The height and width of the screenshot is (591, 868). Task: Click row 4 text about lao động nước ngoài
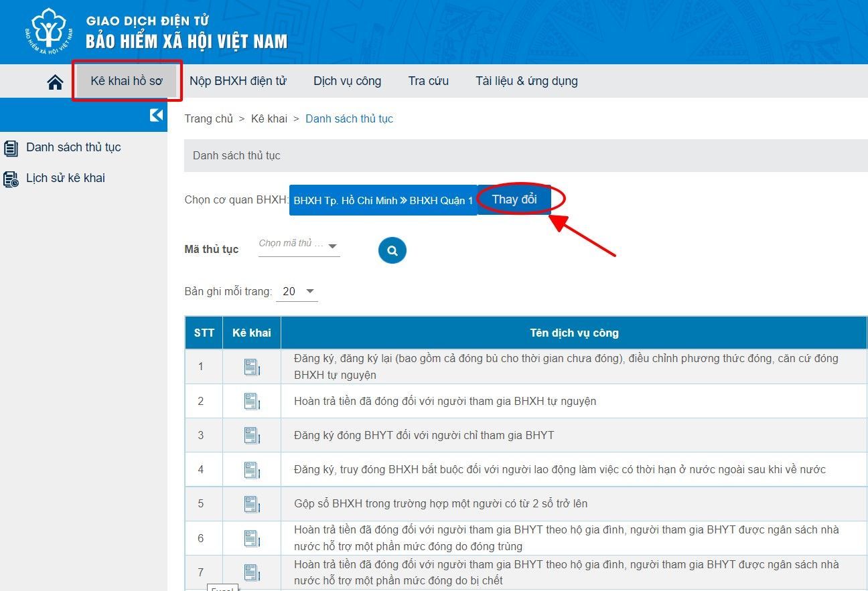(x=560, y=470)
